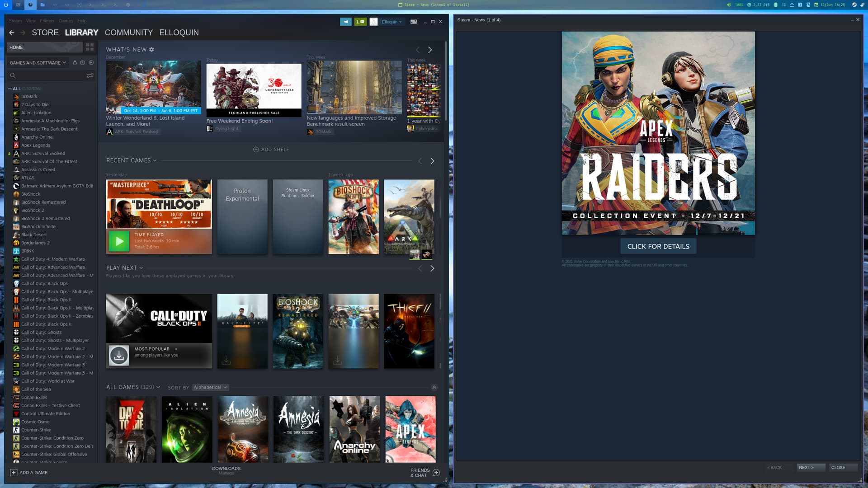Toggle sort by recent activity clock

tap(83, 63)
